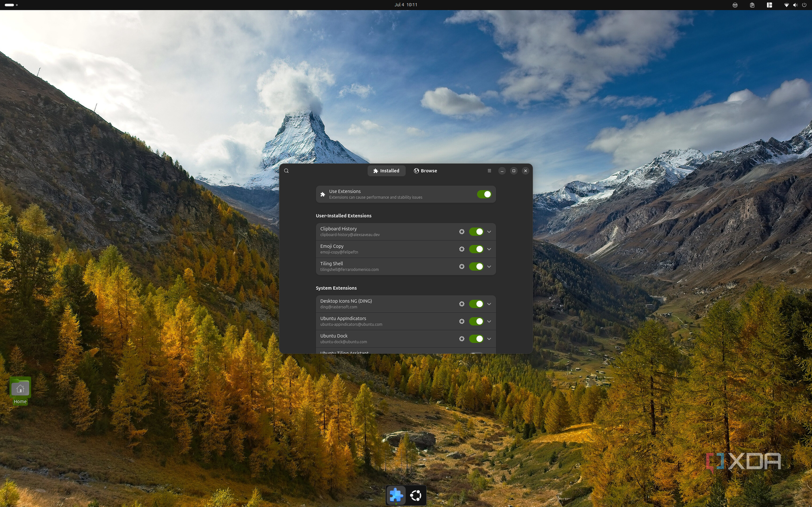Open Tiling Shell extension settings gear
This screenshot has height=507, width=812.
pyautogui.click(x=462, y=267)
